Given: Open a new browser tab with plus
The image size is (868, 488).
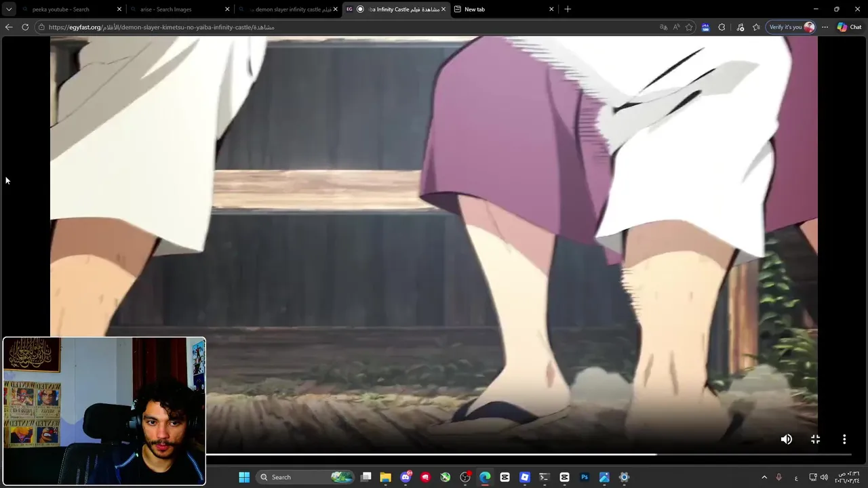Looking at the screenshot, I should (568, 9).
